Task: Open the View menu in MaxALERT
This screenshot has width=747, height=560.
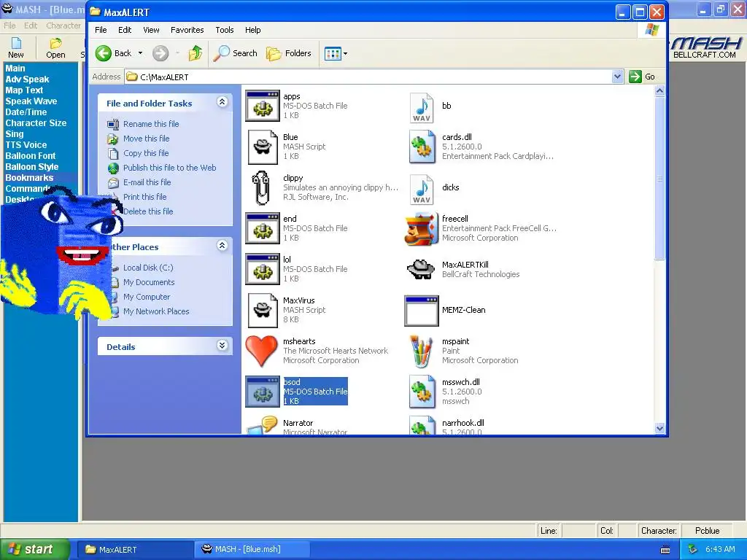Action: [151, 30]
